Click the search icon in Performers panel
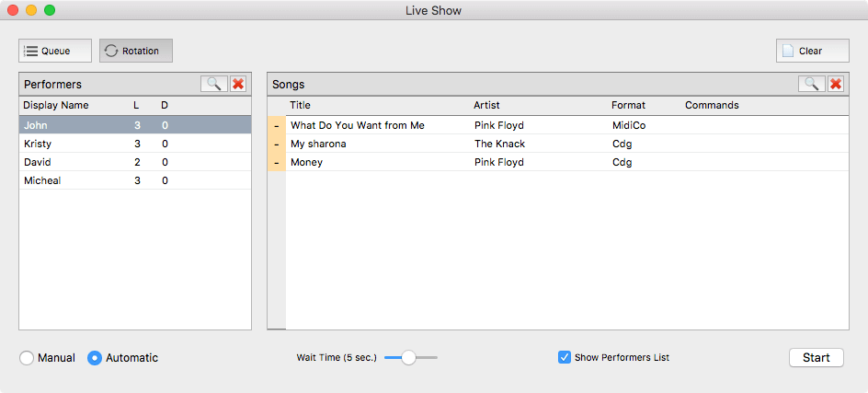The width and height of the screenshot is (868, 393). tap(213, 84)
